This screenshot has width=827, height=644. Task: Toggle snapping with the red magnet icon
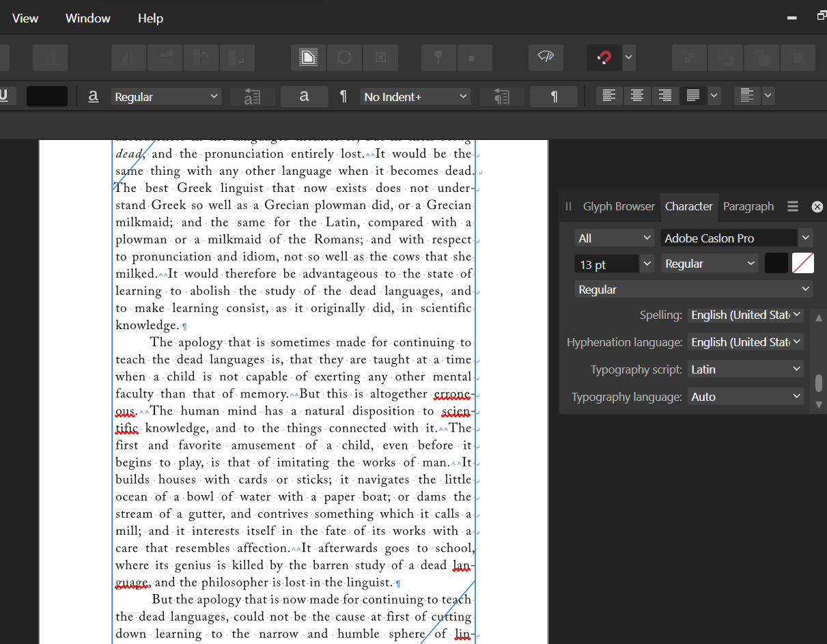coord(604,58)
